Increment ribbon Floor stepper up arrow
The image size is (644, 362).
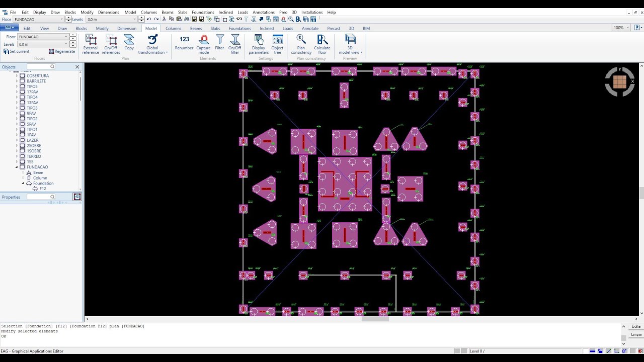point(73,35)
